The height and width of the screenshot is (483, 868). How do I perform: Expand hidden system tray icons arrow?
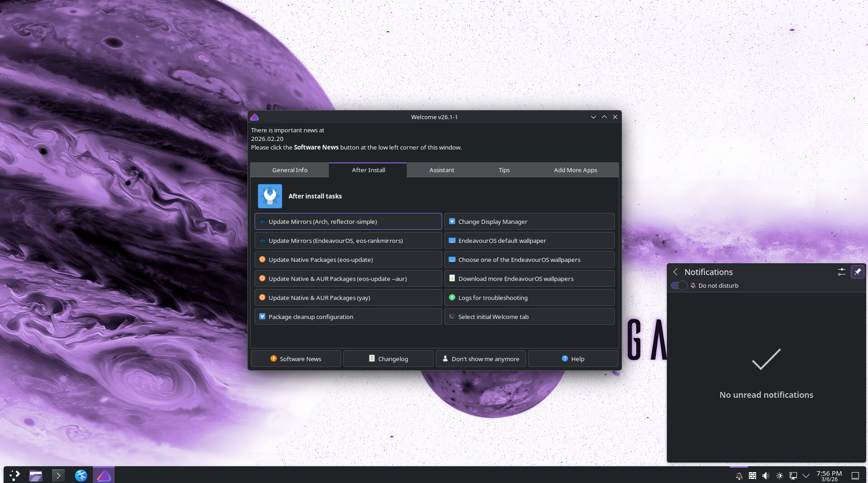[x=806, y=476]
